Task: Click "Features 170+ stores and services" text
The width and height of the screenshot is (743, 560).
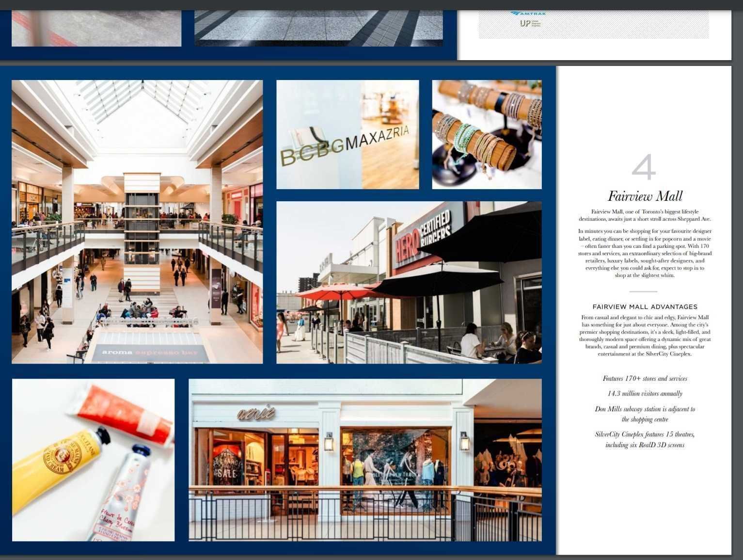Action: 645,379
